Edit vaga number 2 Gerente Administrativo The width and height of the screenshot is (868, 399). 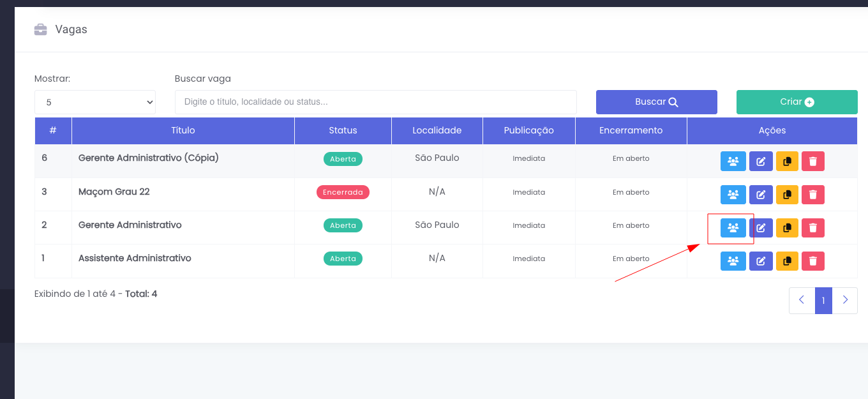(x=761, y=228)
